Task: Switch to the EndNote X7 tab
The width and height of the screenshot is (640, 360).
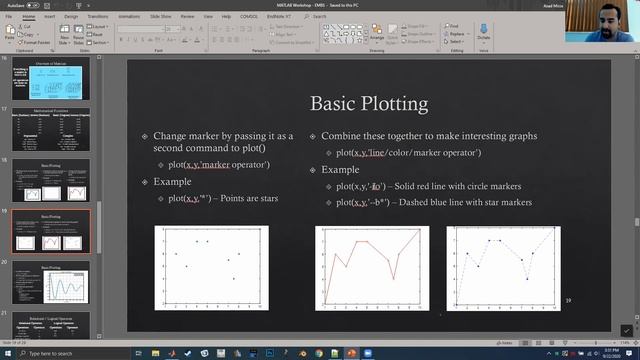Action: (x=279, y=16)
